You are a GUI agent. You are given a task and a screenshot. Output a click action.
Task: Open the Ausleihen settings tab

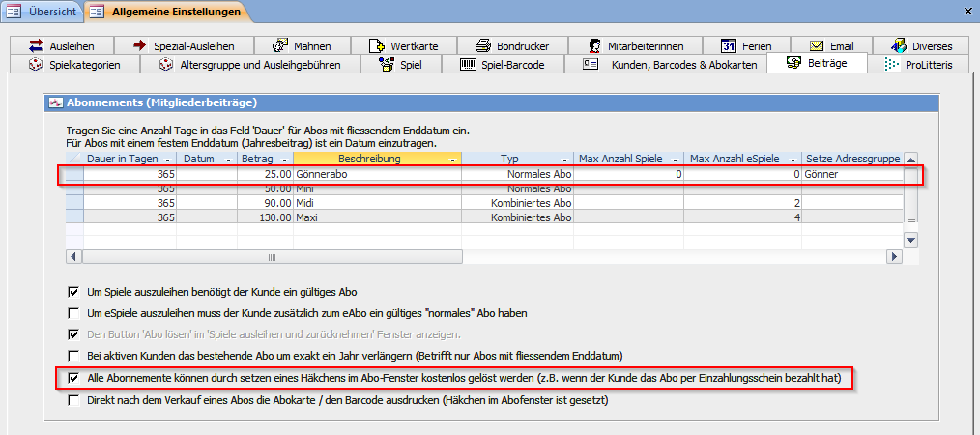tap(61, 45)
